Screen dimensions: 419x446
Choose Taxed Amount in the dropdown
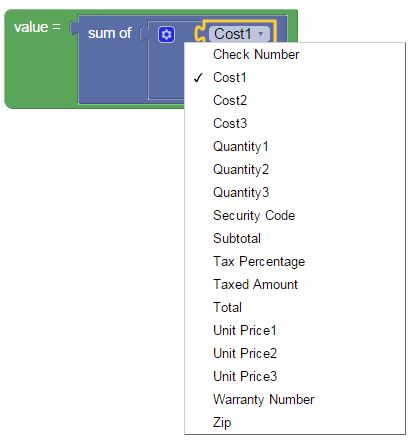[x=295, y=284]
